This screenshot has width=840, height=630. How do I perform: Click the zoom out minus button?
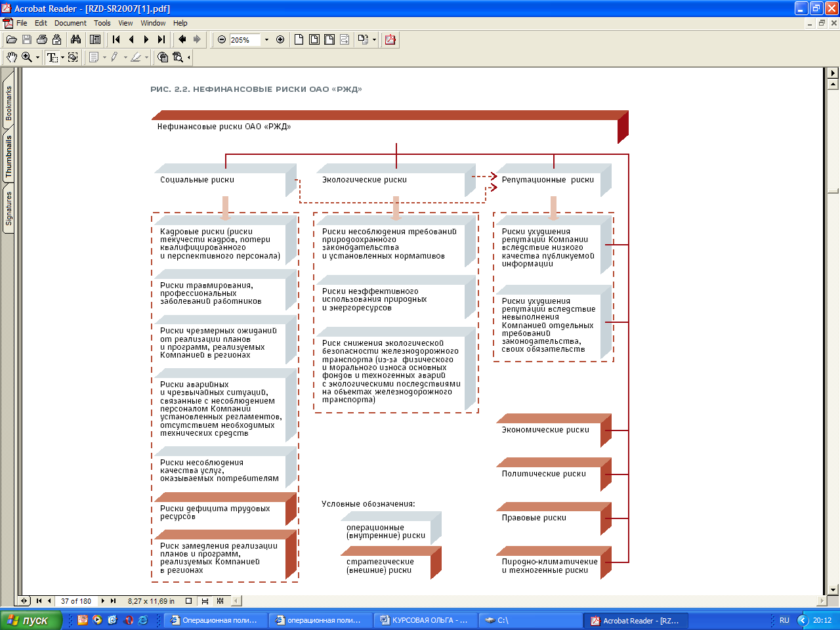(222, 39)
